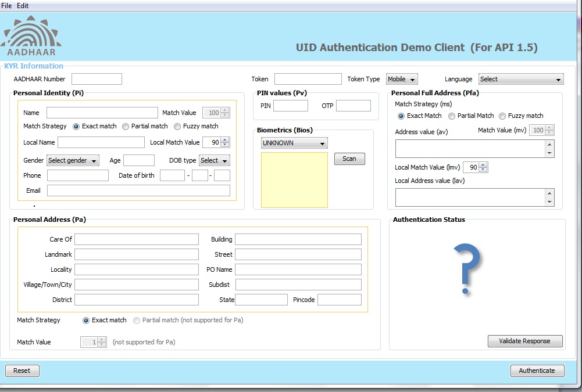Image resolution: width=582 pixels, height=392 pixels.
Task: Choose Exact match for Personal Address strategy
Action: click(x=87, y=321)
